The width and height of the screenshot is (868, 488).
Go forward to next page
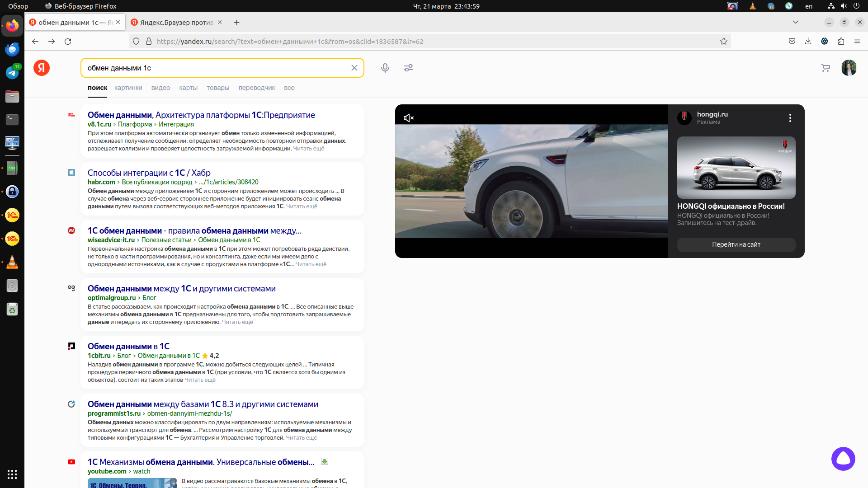[x=52, y=41]
